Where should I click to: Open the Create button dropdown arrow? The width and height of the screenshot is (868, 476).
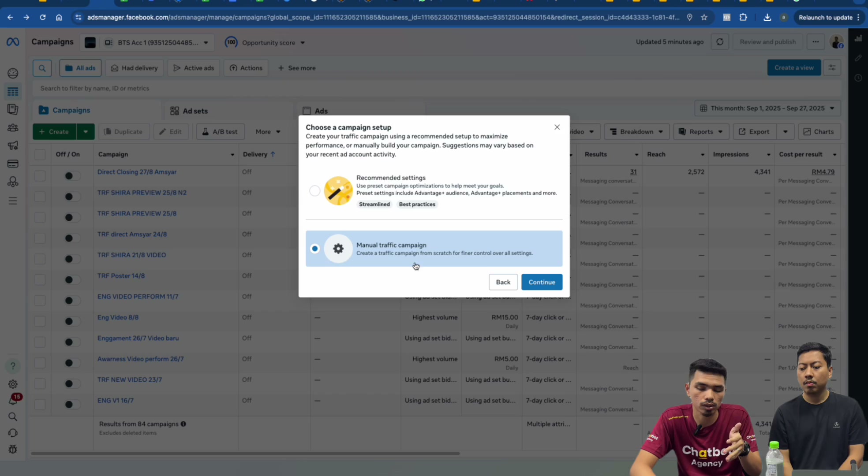click(86, 132)
